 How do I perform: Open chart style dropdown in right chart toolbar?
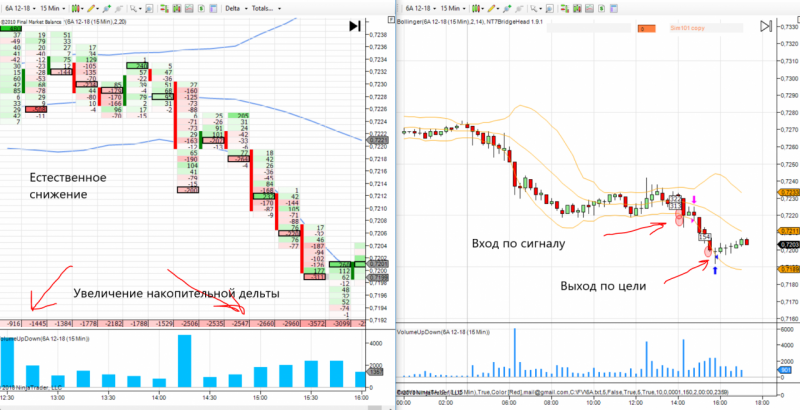478,9
